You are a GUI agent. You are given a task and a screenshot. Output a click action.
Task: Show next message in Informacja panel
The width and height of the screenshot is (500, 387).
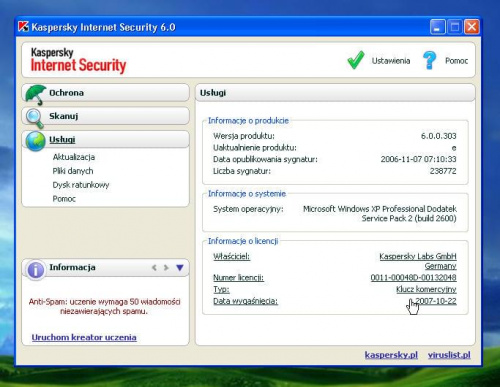tap(166, 267)
